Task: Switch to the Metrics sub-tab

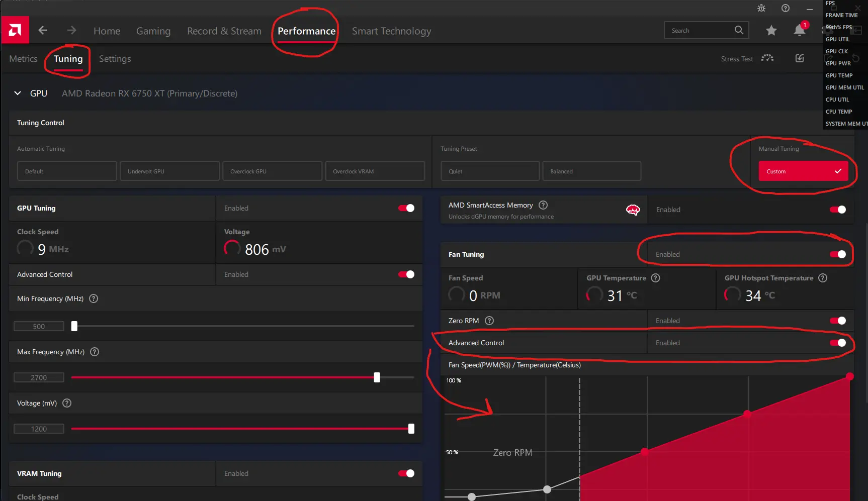Action: pyautogui.click(x=23, y=59)
